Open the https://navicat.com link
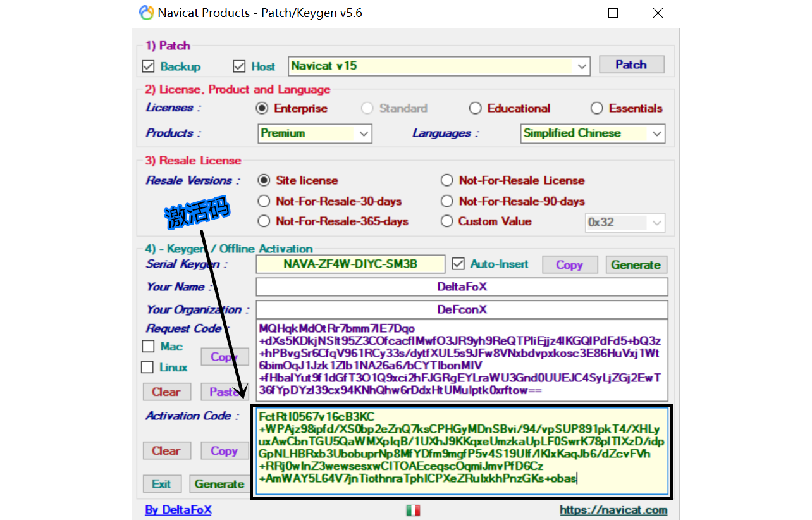 613,510
